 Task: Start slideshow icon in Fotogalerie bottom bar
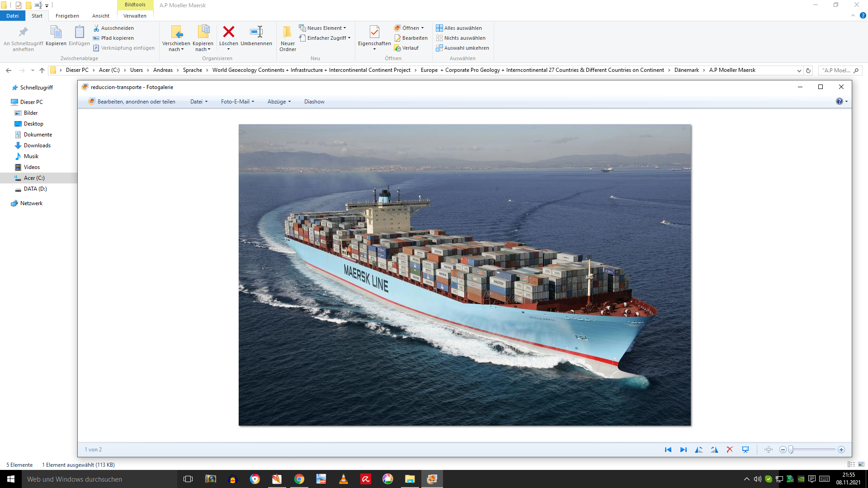pyautogui.click(x=745, y=450)
